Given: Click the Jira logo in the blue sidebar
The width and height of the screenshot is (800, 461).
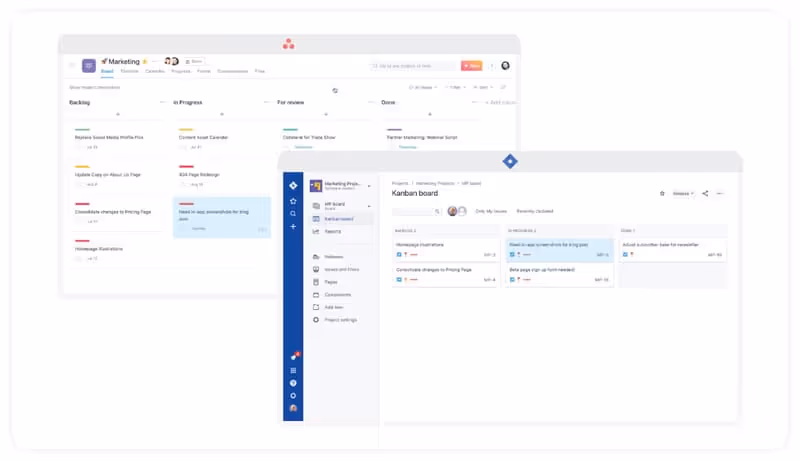Looking at the screenshot, I should coord(293,186).
